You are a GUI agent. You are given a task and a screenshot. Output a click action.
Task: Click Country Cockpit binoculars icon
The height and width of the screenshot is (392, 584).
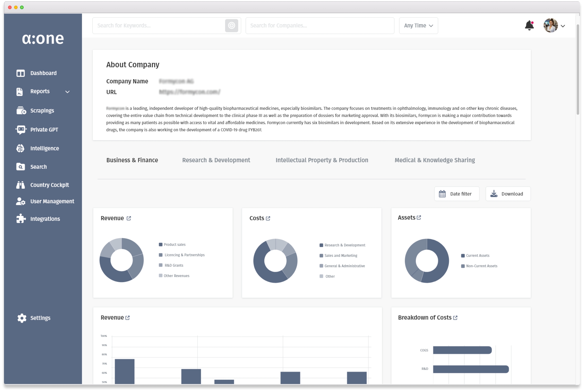(x=20, y=185)
